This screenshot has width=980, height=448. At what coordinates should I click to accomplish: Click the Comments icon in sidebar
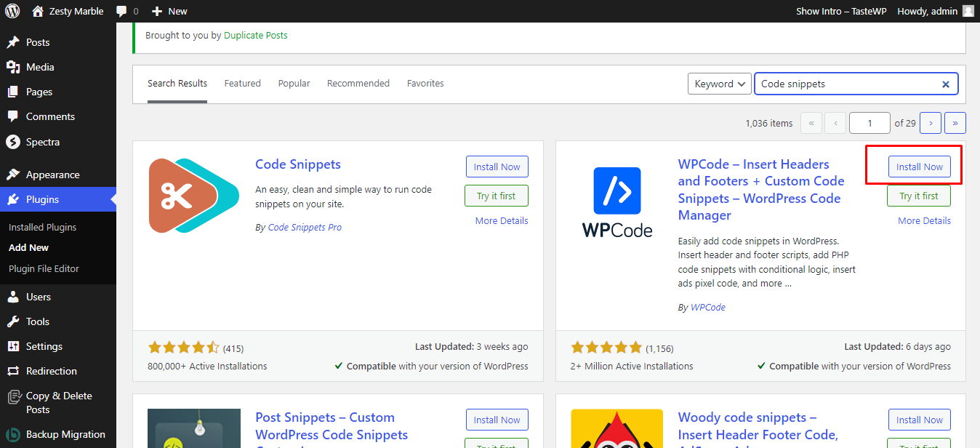click(x=13, y=116)
